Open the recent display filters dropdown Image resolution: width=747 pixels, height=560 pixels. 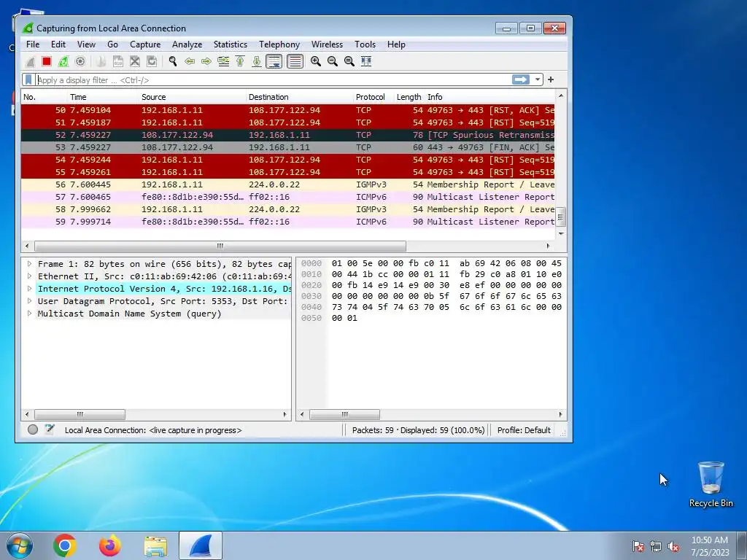[x=538, y=79]
